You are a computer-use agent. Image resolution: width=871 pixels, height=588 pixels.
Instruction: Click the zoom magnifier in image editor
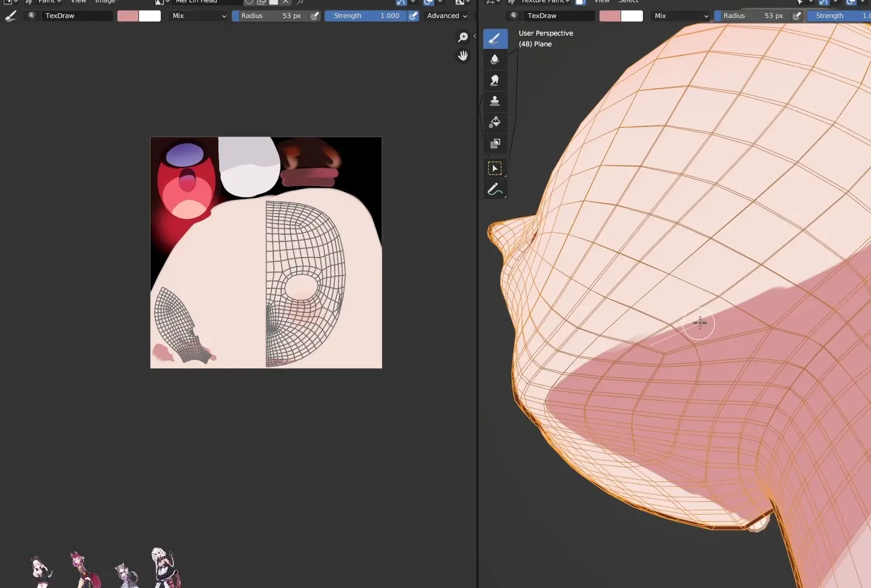[463, 37]
